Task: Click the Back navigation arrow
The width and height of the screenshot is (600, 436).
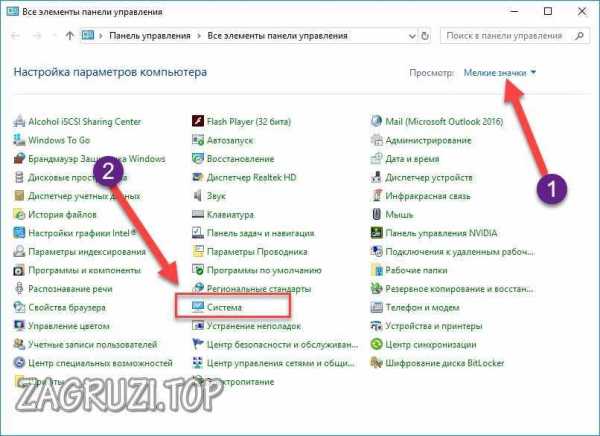Action: 16,36
